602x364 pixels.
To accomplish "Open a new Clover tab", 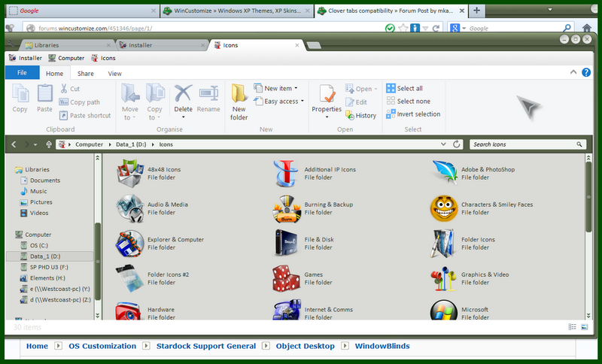I will coord(314,46).
